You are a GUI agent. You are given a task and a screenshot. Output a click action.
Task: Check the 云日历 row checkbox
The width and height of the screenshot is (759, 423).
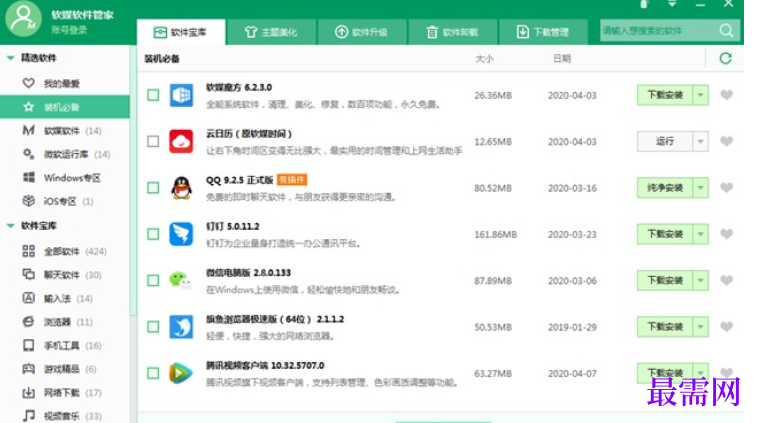pyautogui.click(x=153, y=141)
